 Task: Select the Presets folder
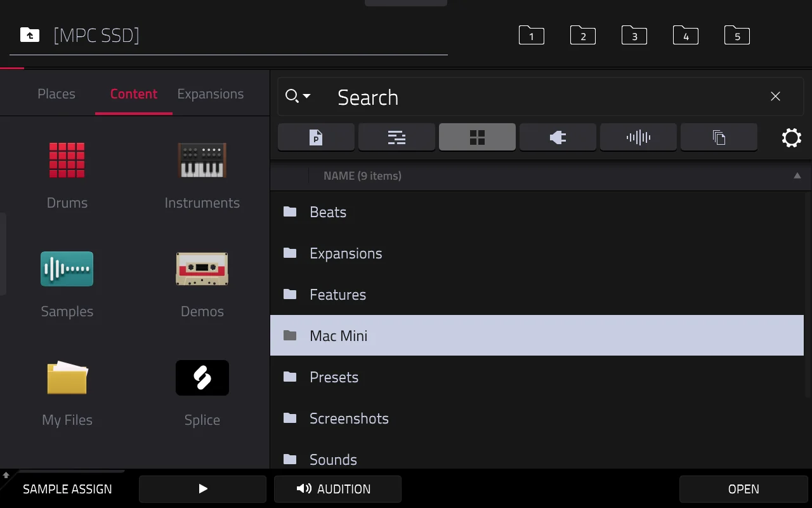coord(537,377)
